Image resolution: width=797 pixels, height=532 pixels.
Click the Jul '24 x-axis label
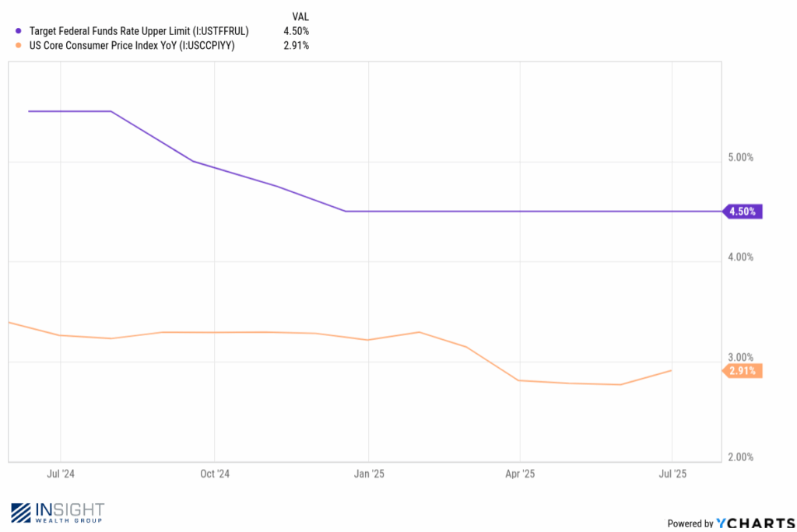pyautogui.click(x=61, y=474)
